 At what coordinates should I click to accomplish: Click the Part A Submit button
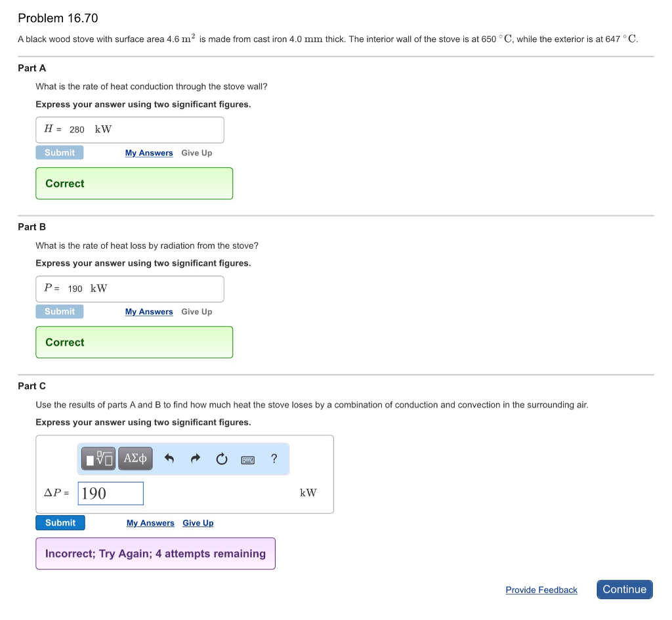coord(60,153)
